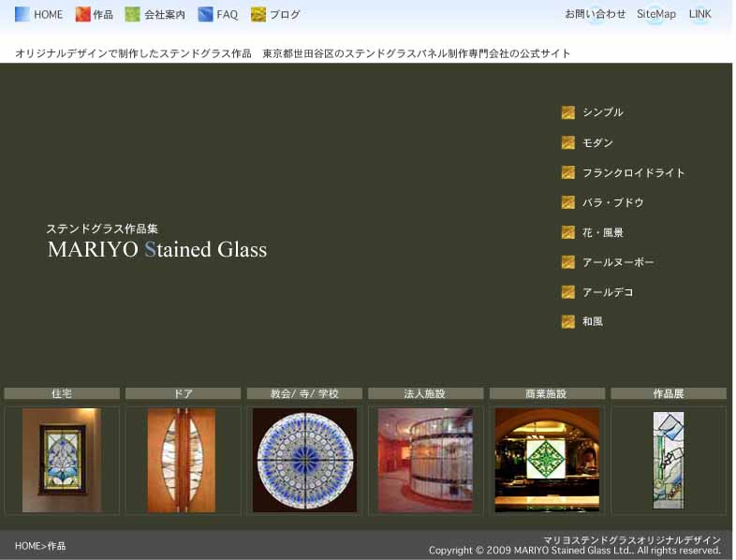Click the gold icon next to シンプル

pyautogui.click(x=567, y=112)
